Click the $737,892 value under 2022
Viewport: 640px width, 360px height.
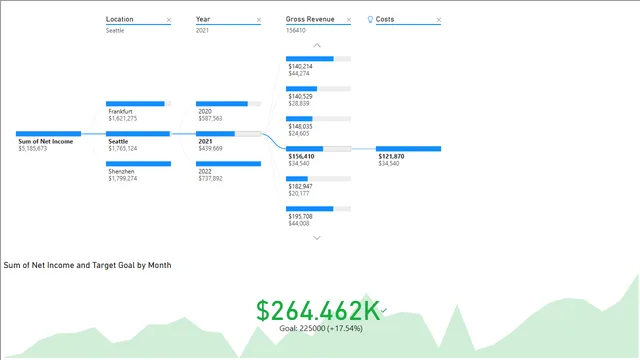click(x=210, y=178)
